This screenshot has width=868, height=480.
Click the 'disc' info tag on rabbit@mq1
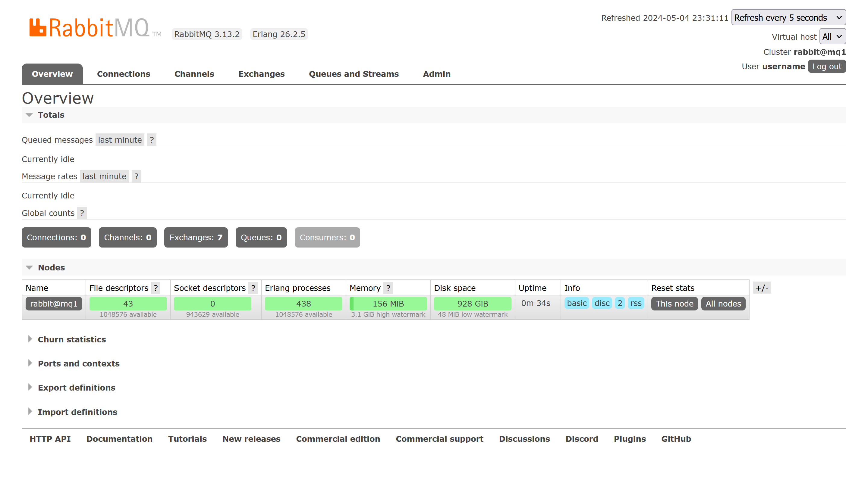(602, 303)
